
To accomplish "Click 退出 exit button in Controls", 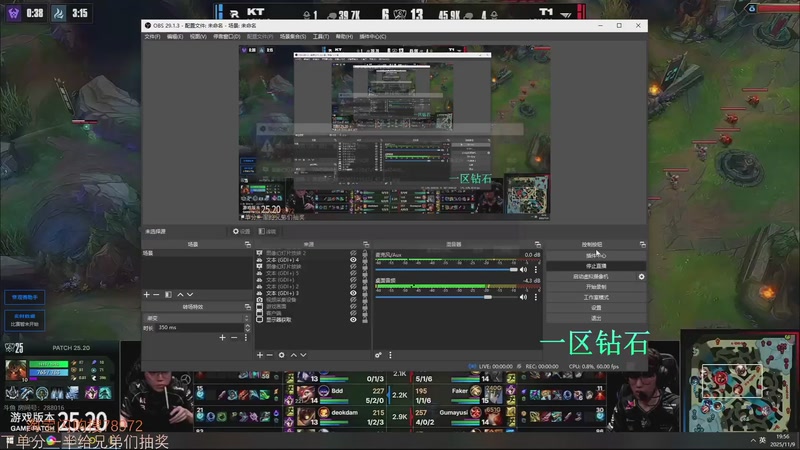I will pos(596,318).
